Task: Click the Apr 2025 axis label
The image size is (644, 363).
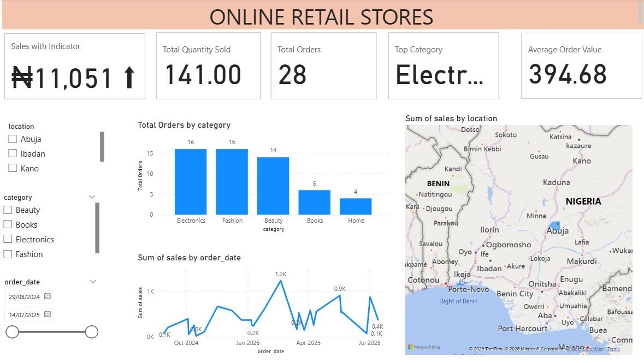Action: pos(309,343)
